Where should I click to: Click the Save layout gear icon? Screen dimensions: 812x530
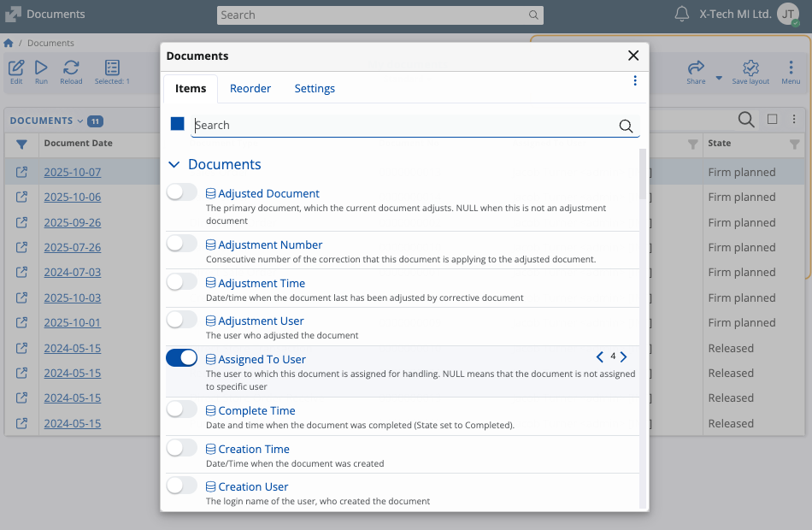tap(750, 68)
